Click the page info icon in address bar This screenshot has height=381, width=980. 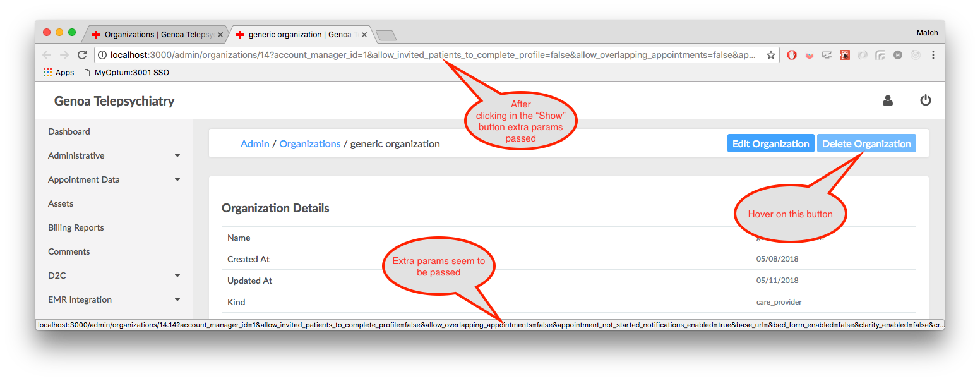point(102,55)
